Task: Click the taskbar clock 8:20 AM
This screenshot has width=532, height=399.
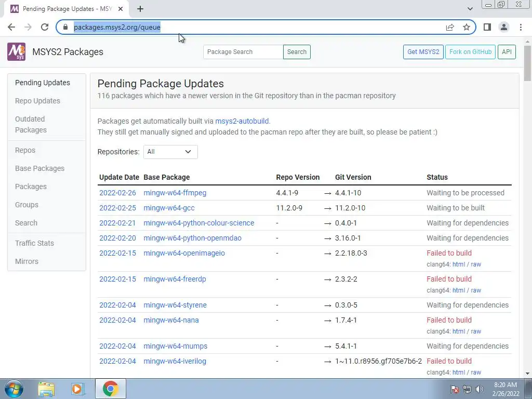Action: (x=505, y=385)
